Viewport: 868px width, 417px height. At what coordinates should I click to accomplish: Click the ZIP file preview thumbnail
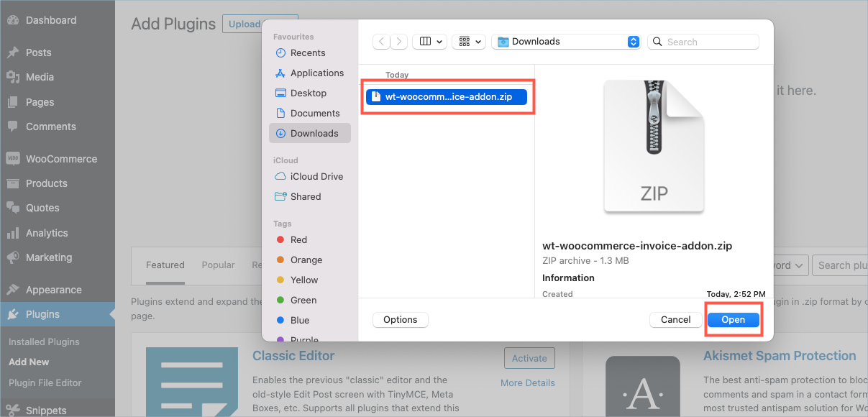[653, 146]
